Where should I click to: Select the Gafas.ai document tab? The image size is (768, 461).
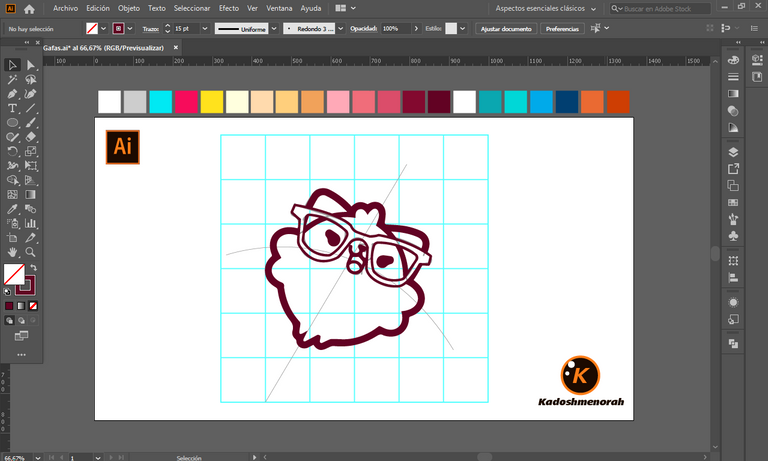coord(103,48)
